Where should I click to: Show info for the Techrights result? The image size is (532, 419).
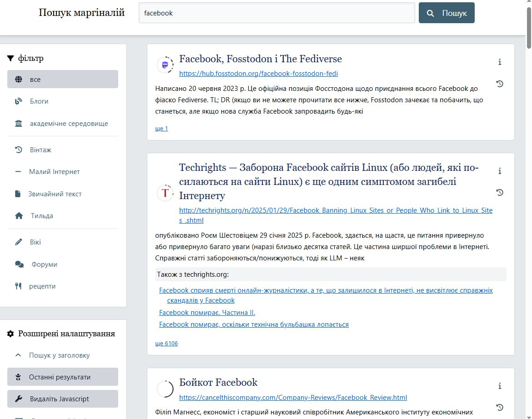tap(499, 171)
